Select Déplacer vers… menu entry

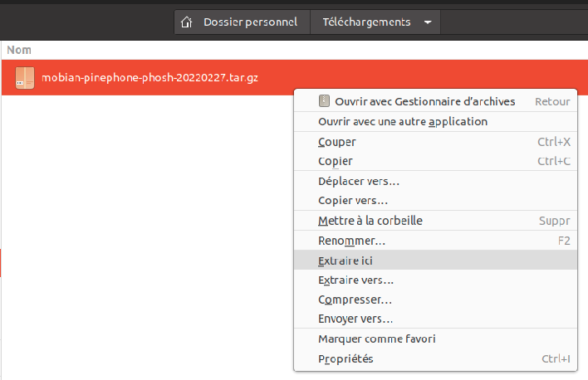click(x=359, y=181)
